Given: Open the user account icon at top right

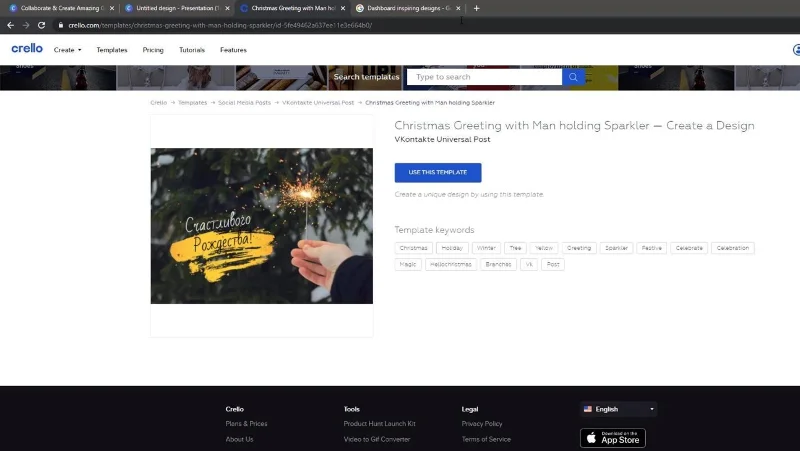Looking at the screenshot, I should coord(796,49).
